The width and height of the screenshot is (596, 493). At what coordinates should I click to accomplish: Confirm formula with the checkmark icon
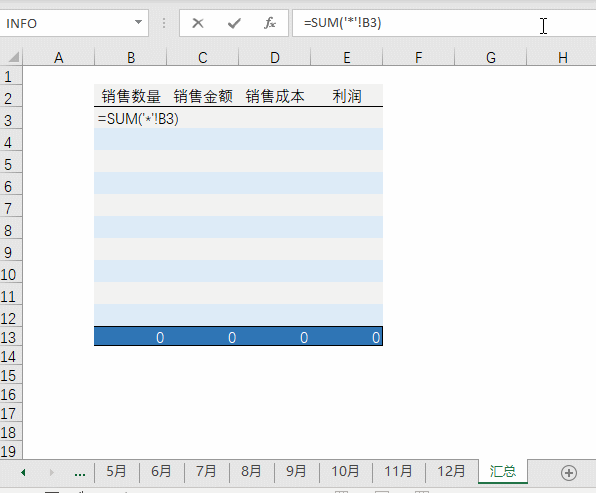[x=234, y=23]
